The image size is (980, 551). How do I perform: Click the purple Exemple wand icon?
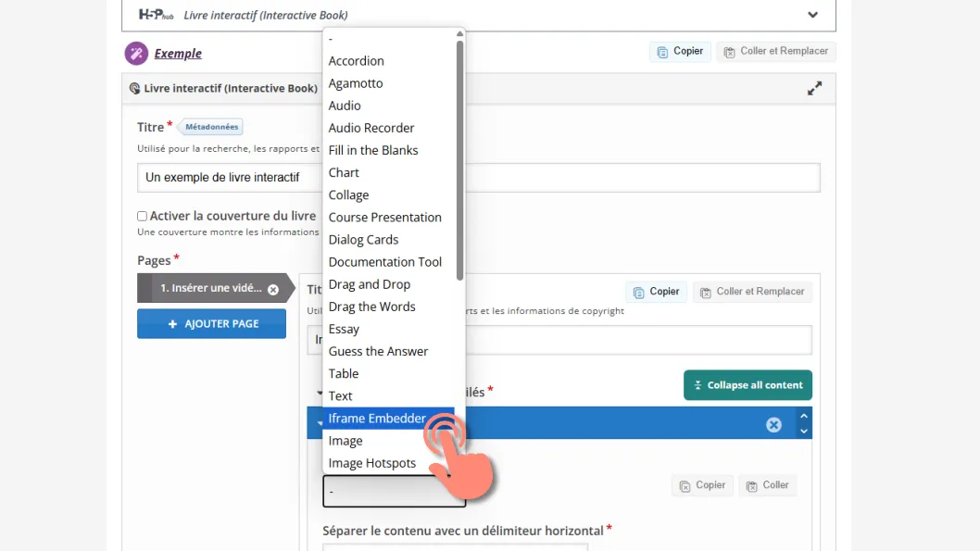click(136, 54)
